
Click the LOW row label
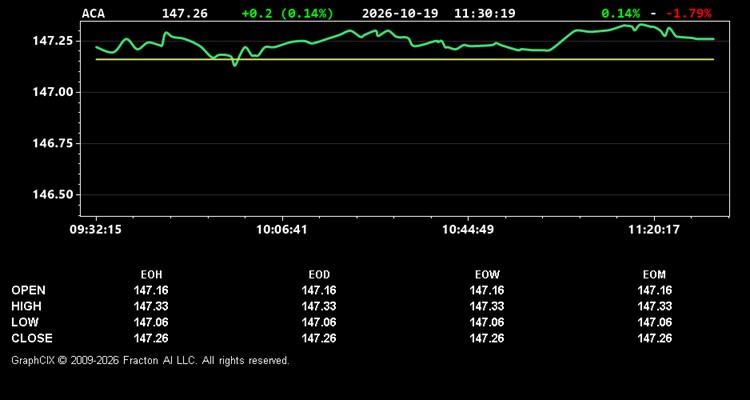(x=25, y=322)
